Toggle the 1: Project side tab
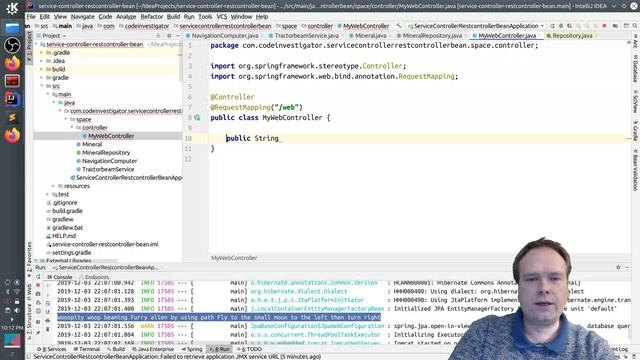 (29, 46)
